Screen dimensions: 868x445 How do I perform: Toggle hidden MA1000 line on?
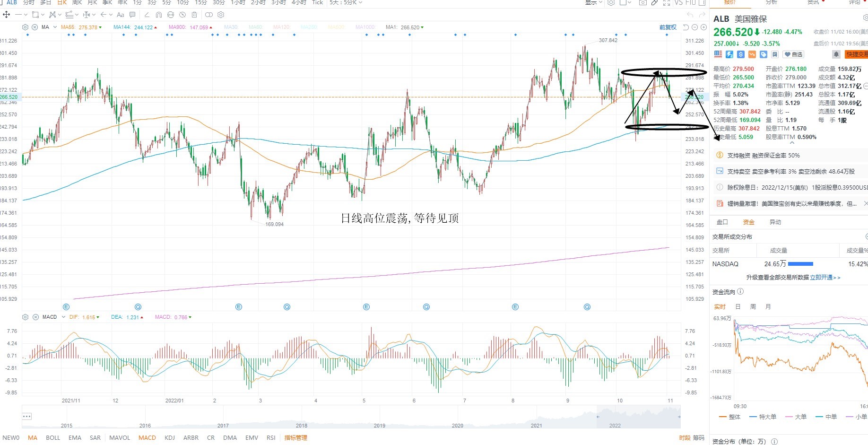coord(365,27)
